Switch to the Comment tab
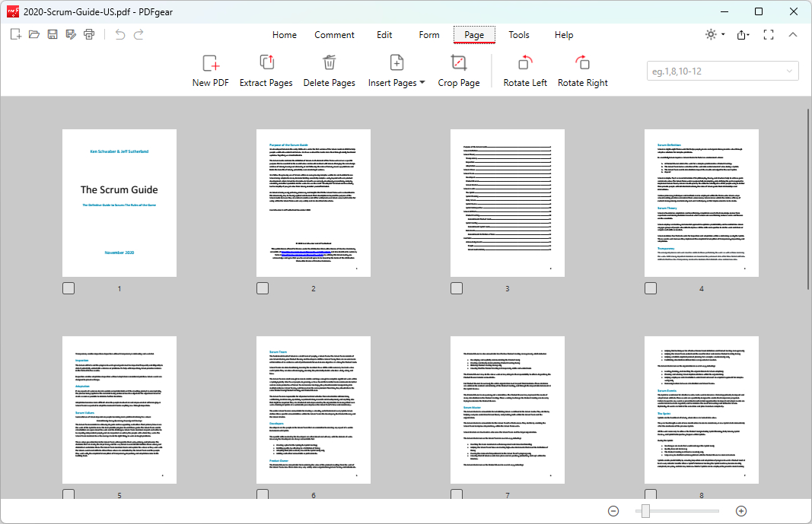Screen dimensions: 812x524 click(x=334, y=35)
